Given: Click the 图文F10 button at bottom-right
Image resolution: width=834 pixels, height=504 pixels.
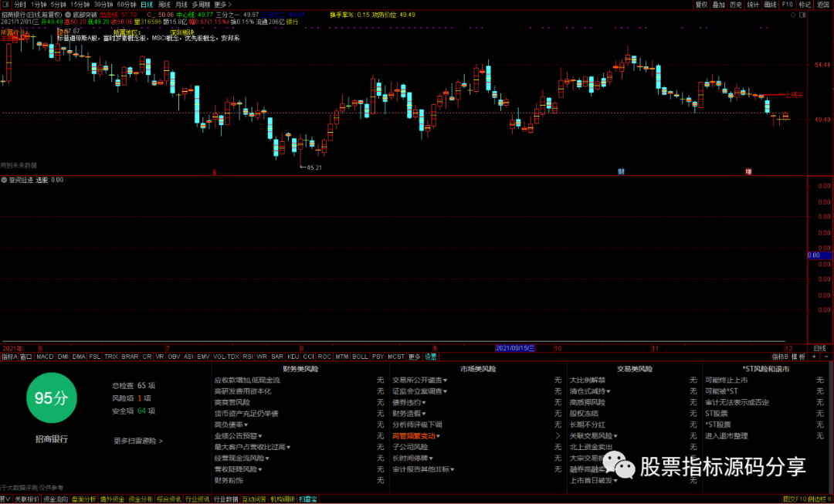Looking at the screenshot, I should pos(795,499).
